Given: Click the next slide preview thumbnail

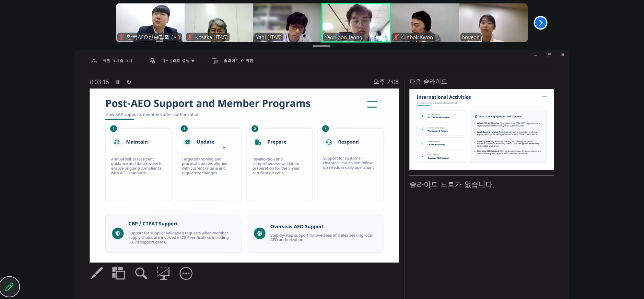Looking at the screenshot, I should pyautogui.click(x=481, y=129).
